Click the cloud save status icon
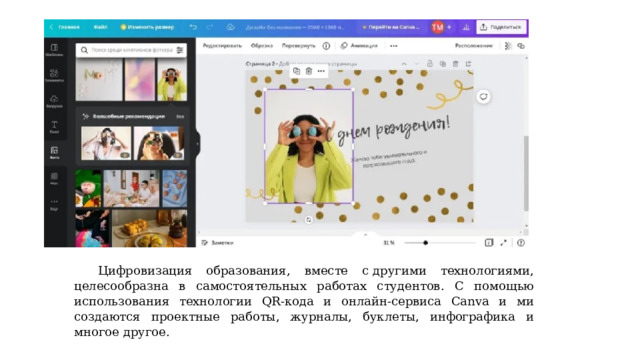This screenshot has height=360, width=640. coord(231,27)
